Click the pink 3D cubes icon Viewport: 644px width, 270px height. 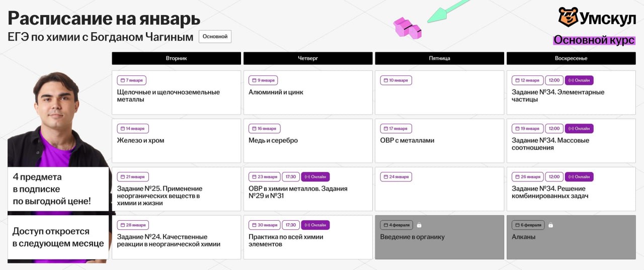point(408,28)
